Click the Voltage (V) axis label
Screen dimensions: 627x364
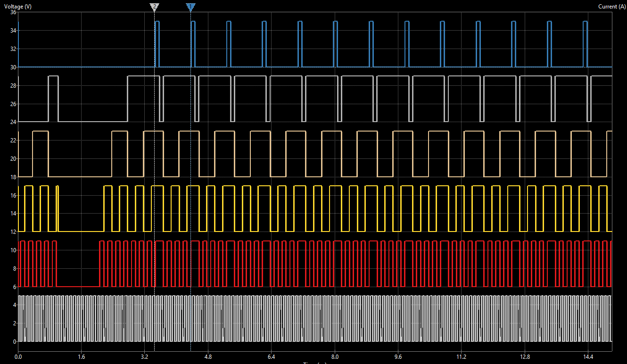18,7
